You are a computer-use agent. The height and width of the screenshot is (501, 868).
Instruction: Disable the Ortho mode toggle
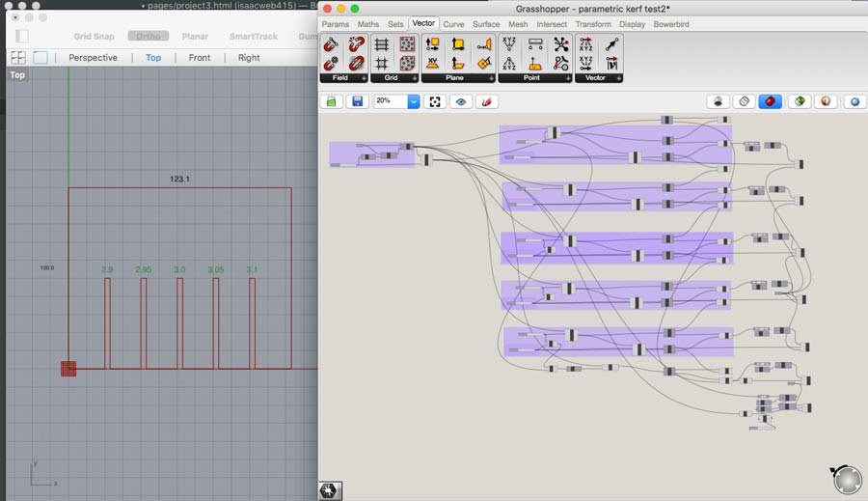click(148, 36)
